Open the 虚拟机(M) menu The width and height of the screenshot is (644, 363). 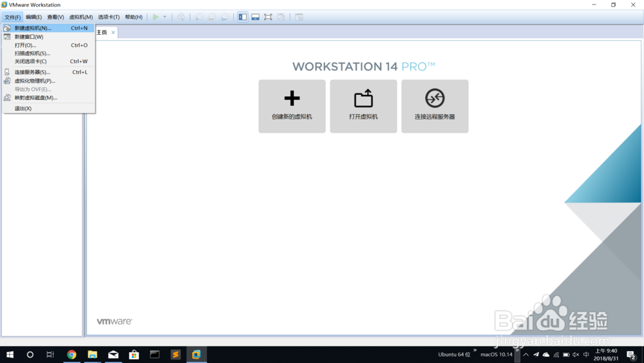(x=81, y=17)
